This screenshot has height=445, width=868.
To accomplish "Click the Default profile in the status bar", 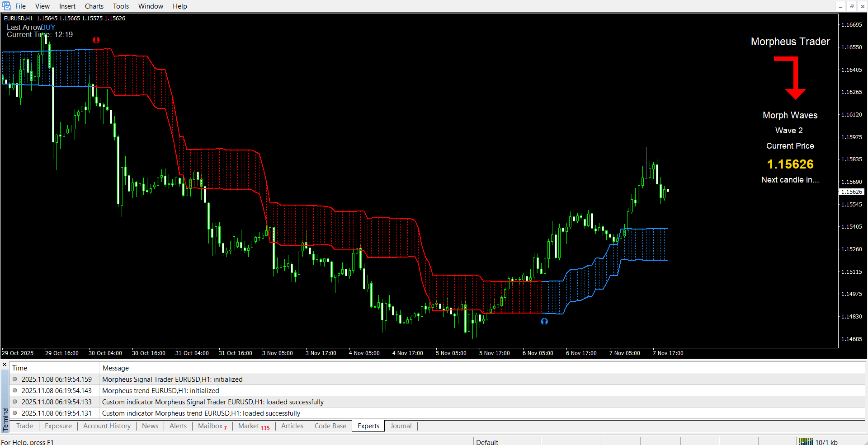I will pos(487,442).
